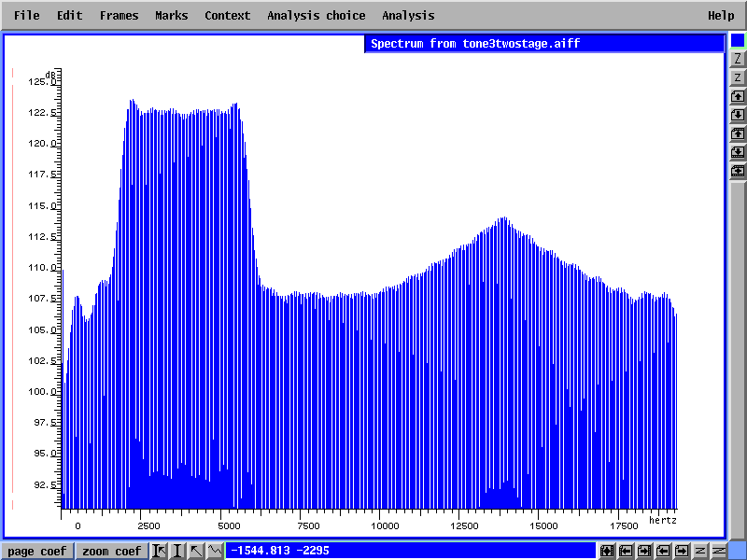Viewport: 747px width, 560px height.
Task: Click the filmstrip up-arrow icon on right toolbar
Action: point(738,133)
